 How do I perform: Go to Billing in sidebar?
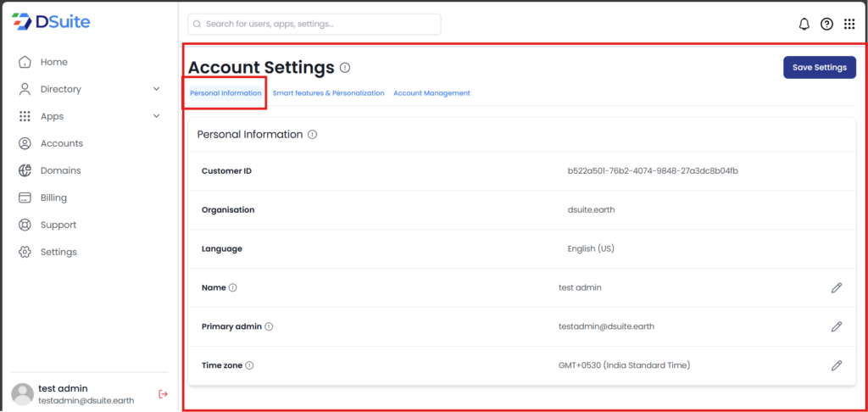(x=53, y=198)
